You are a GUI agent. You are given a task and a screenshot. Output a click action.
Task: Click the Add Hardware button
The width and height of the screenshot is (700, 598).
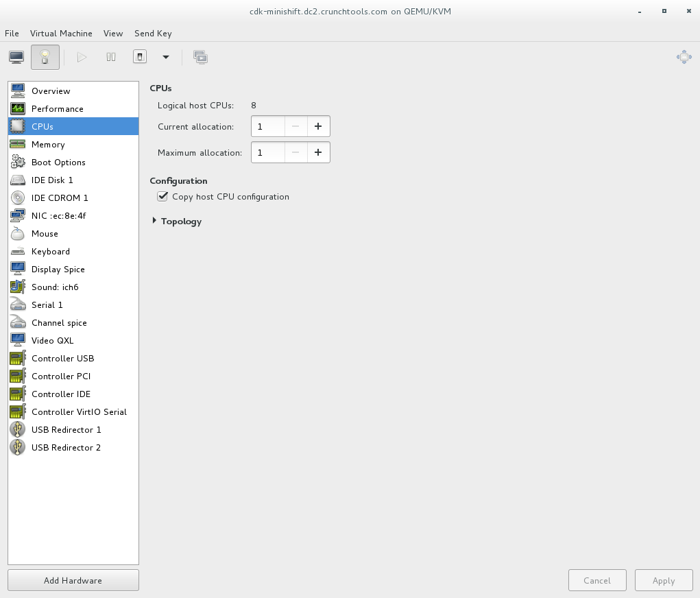tap(73, 580)
